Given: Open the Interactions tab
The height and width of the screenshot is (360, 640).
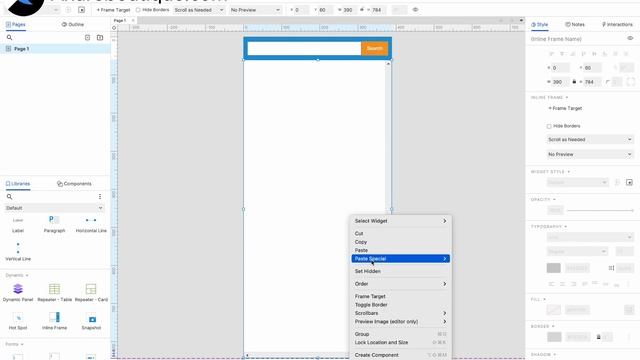Looking at the screenshot, I should (617, 24).
